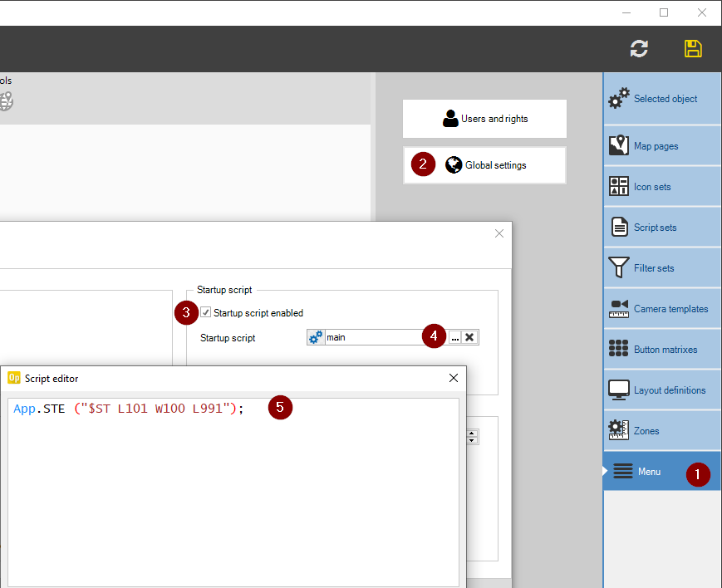Screen dimensions: 722x588
Task: Open the Map pages section
Action: click(x=662, y=146)
